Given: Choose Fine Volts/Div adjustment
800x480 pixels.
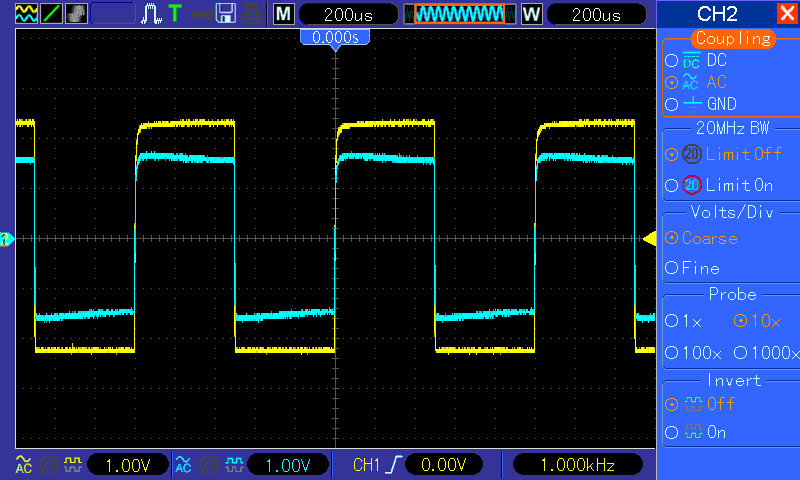Looking at the screenshot, I should tap(671, 268).
